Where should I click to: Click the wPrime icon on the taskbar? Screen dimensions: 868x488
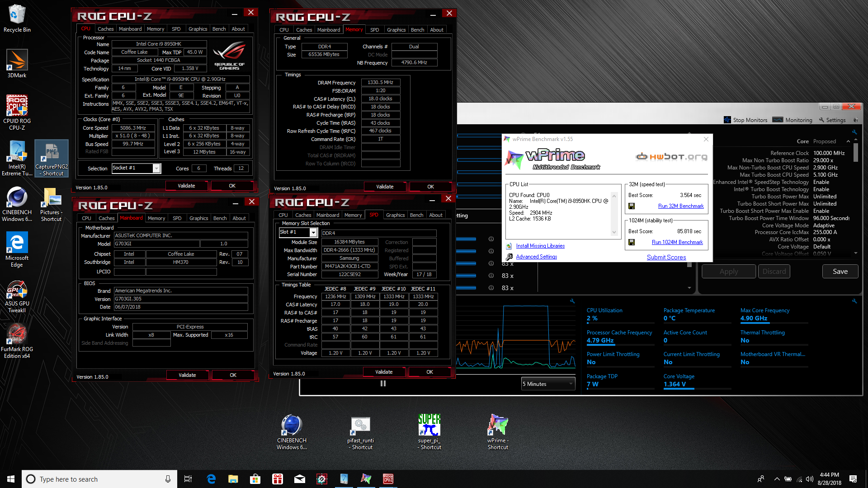point(366,479)
